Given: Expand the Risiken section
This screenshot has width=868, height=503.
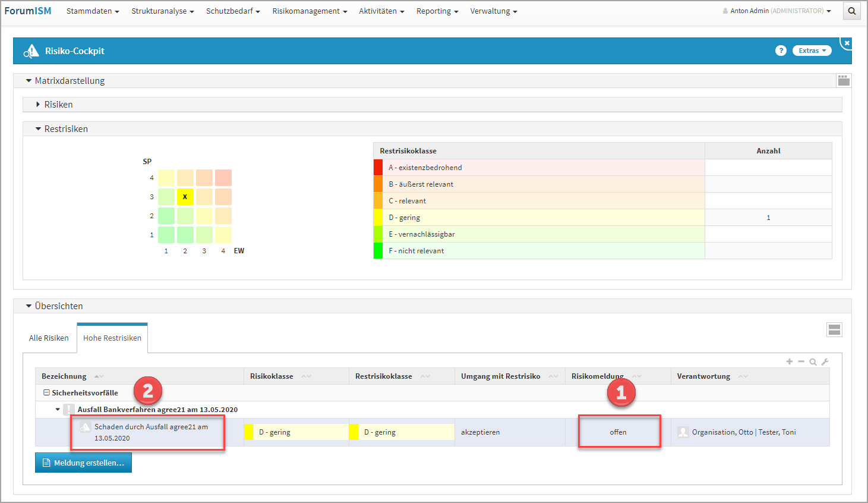Looking at the screenshot, I should (39, 105).
